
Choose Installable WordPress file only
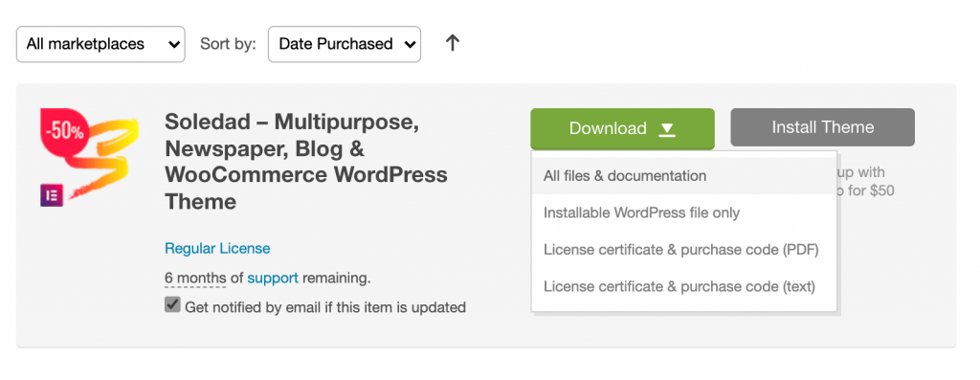click(683, 213)
